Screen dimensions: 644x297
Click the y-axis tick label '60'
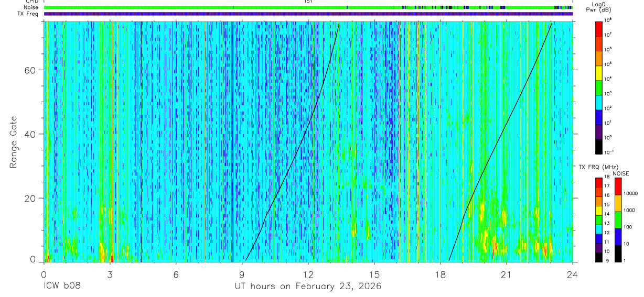30,70
